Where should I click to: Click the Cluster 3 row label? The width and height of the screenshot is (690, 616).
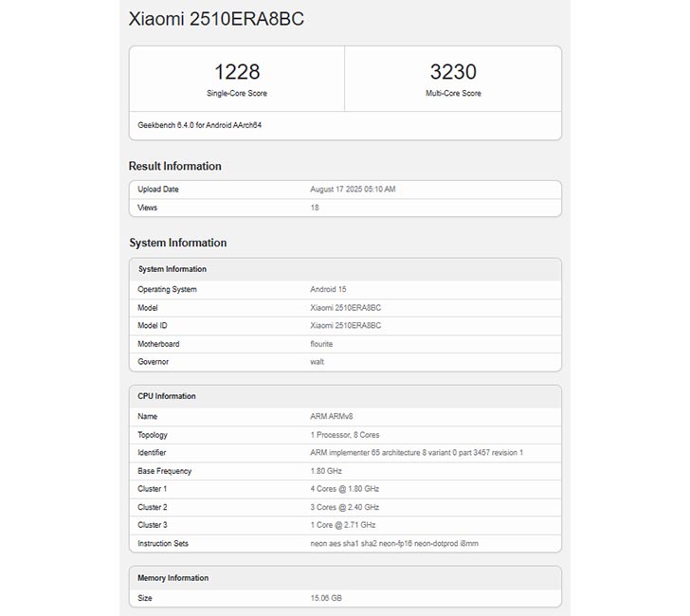click(x=153, y=525)
